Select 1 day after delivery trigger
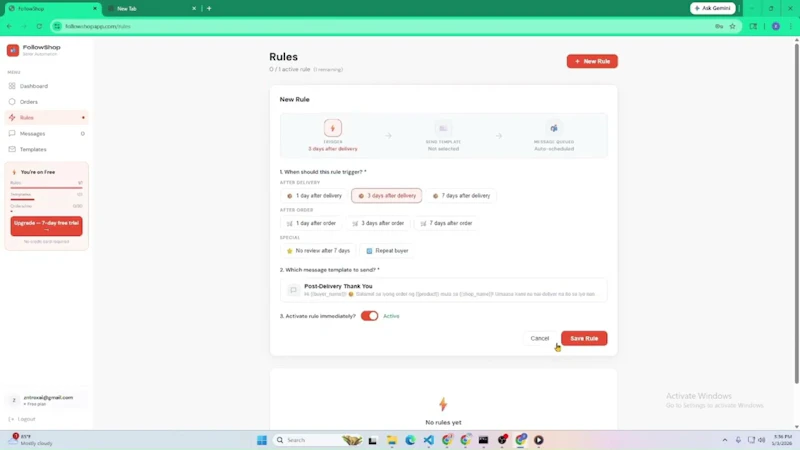This screenshot has width=800, height=450. (x=314, y=196)
